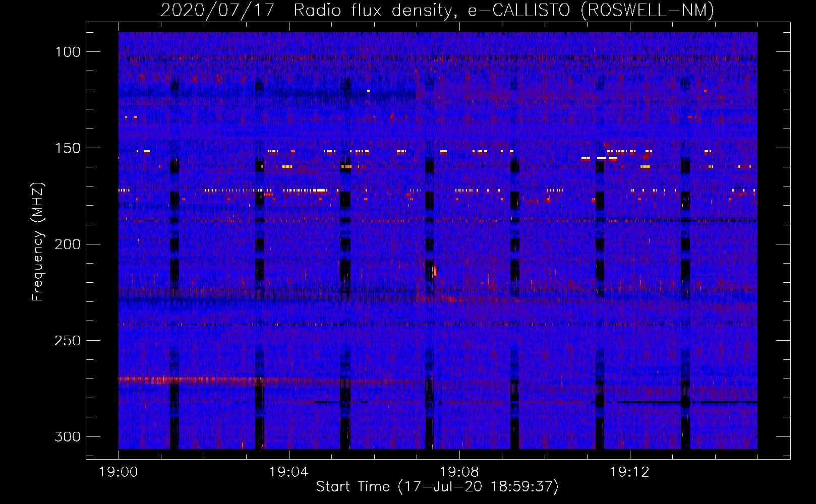This screenshot has width=816, height=504.
Task: Click the '100' frequency tick label
Action: (68, 52)
